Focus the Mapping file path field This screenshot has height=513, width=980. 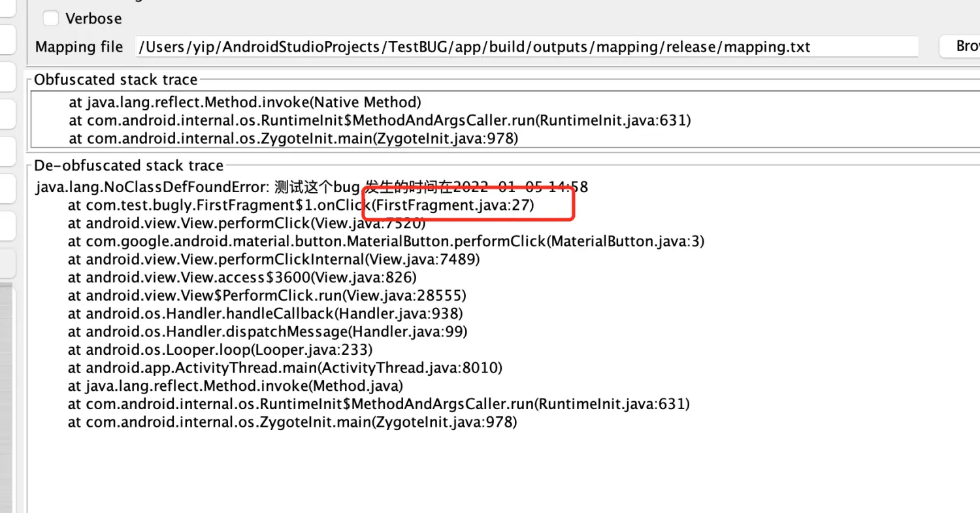[527, 47]
